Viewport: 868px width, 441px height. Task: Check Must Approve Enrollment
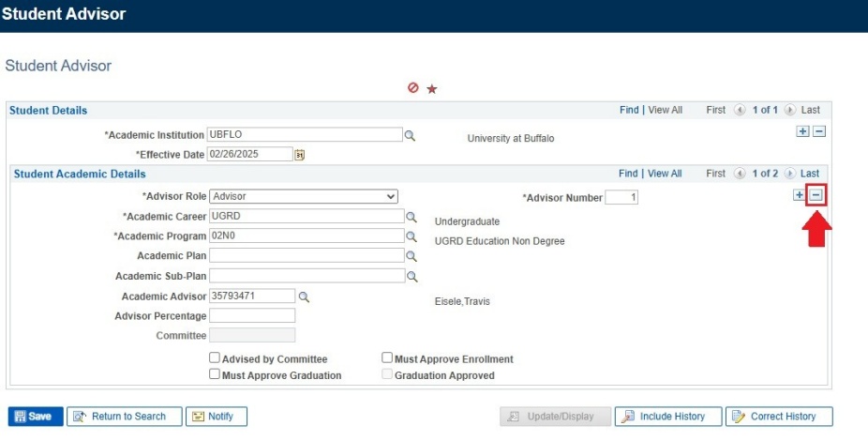(x=387, y=357)
